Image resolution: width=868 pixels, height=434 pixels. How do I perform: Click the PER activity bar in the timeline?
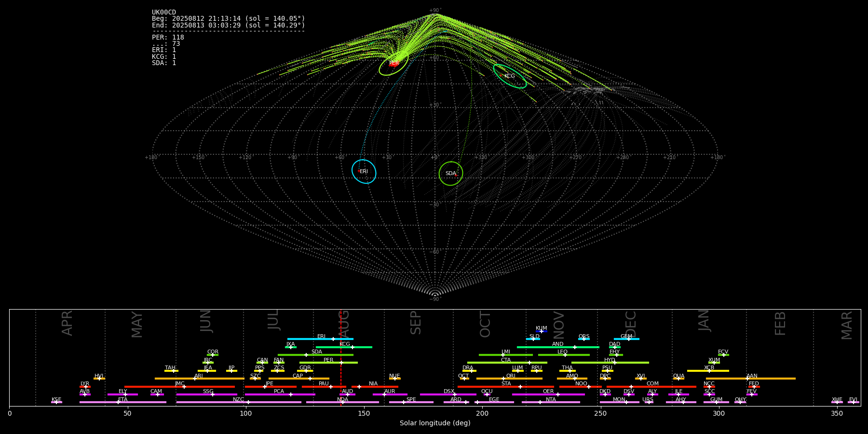coord(328,363)
